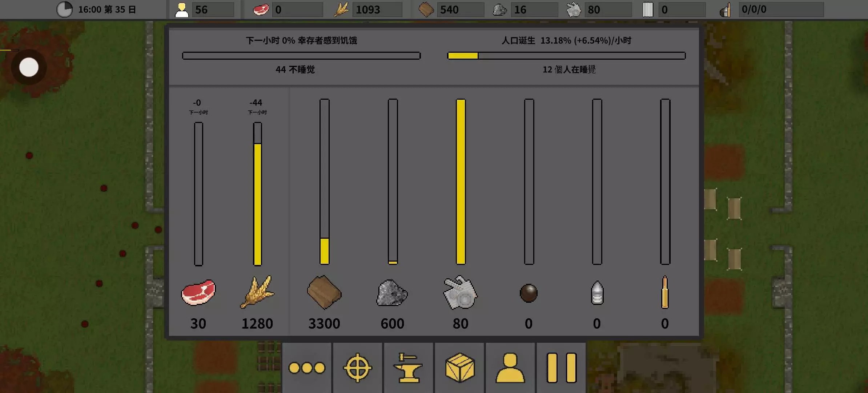Open the three-dots more options menu
This screenshot has width=868, height=393.
[x=307, y=368]
